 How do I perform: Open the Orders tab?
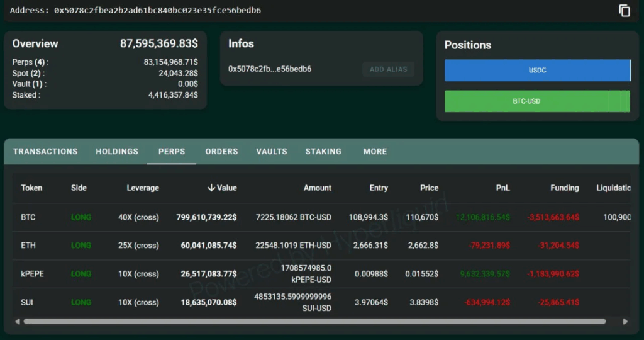[x=221, y=152]
